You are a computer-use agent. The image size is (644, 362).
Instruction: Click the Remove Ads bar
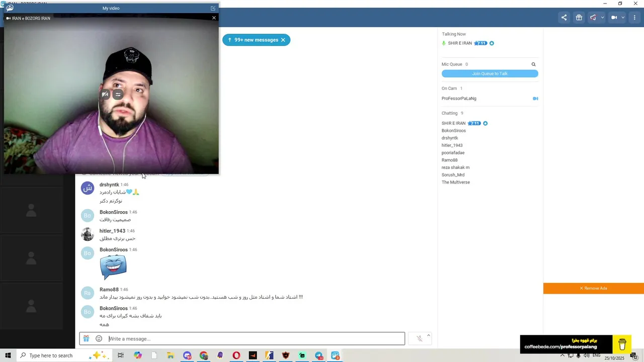(x=594, y=288)
